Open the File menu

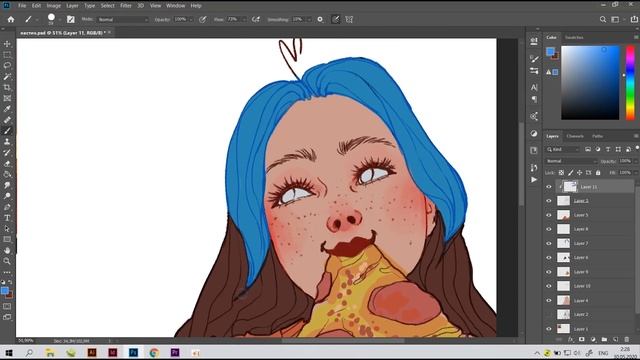(22, 6)
